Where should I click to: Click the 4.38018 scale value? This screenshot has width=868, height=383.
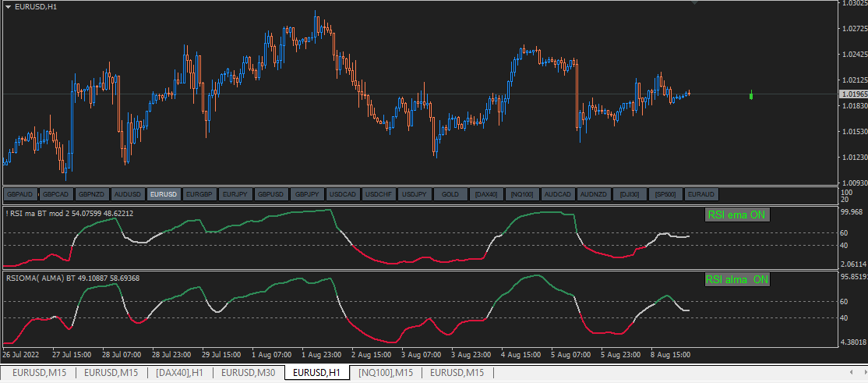pos(854,342)
